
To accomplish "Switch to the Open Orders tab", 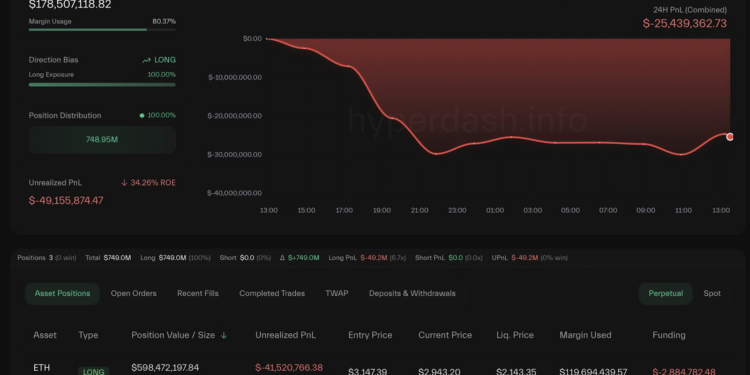I will click(133, 294).
